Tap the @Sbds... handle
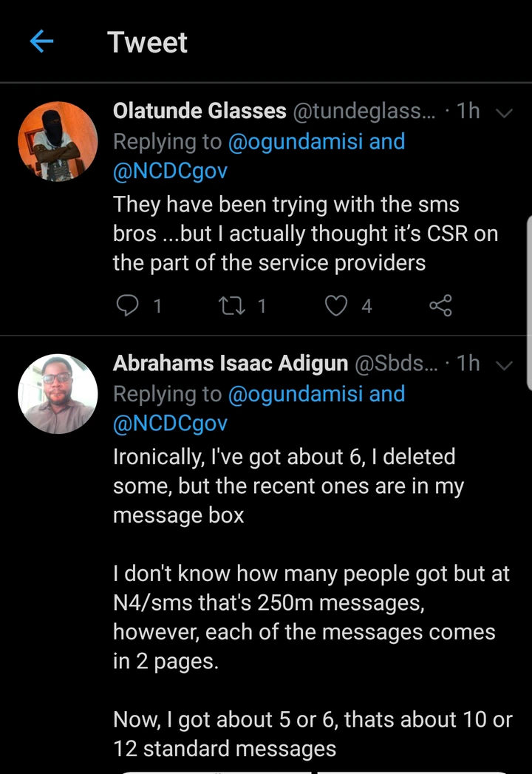 [397, 364]
